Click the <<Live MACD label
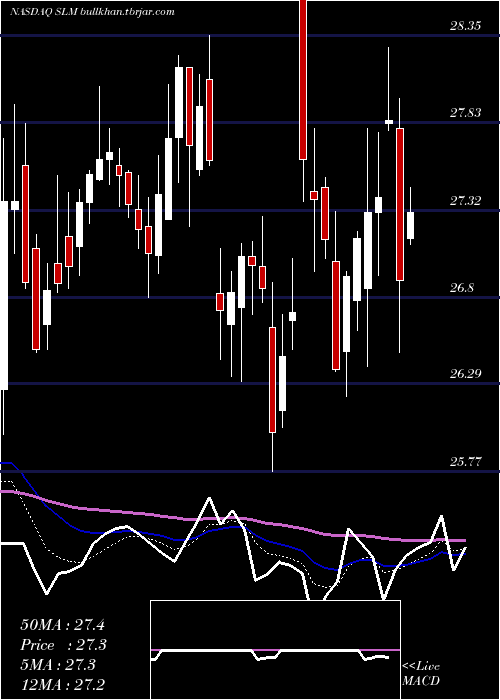Screen dimensions: 500x700 [x=421, y=674]
